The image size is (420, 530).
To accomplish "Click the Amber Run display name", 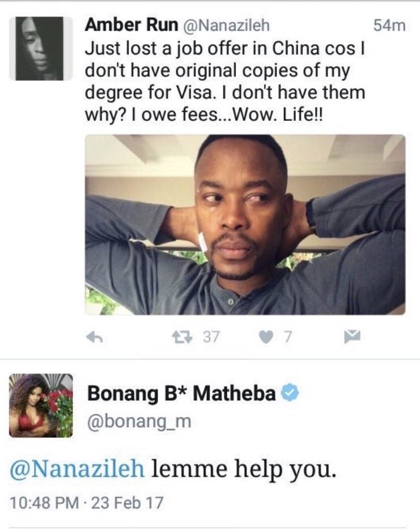I will 131,24.
